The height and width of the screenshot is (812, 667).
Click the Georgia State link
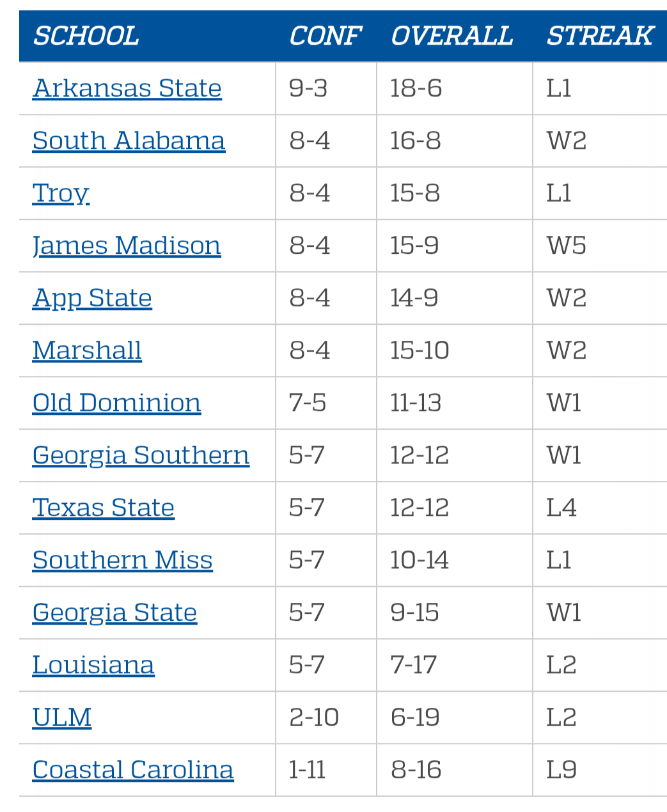point(114,613)
